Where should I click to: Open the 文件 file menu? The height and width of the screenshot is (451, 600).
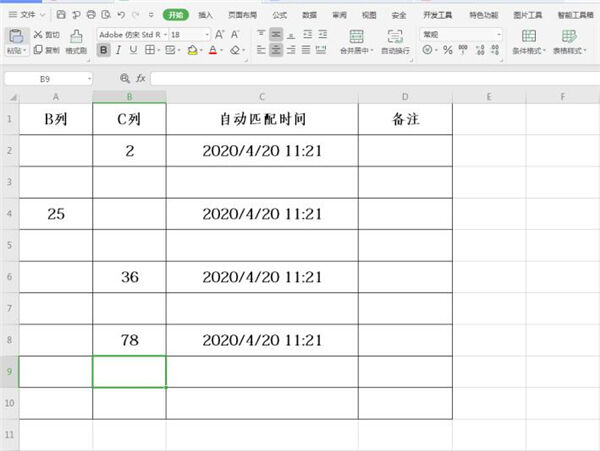[27, 15]
